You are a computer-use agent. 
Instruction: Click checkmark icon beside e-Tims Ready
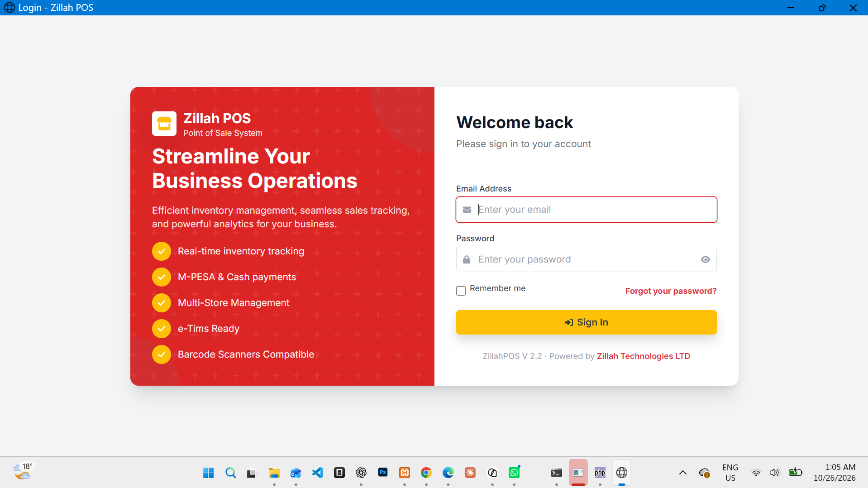[x=162, y=329]
